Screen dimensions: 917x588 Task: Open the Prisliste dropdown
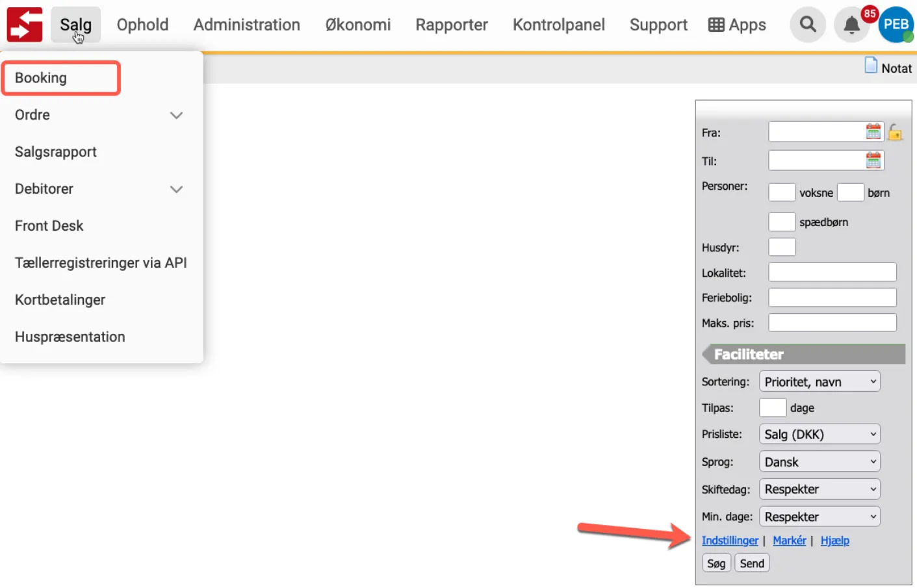click(x=819, y=434)
